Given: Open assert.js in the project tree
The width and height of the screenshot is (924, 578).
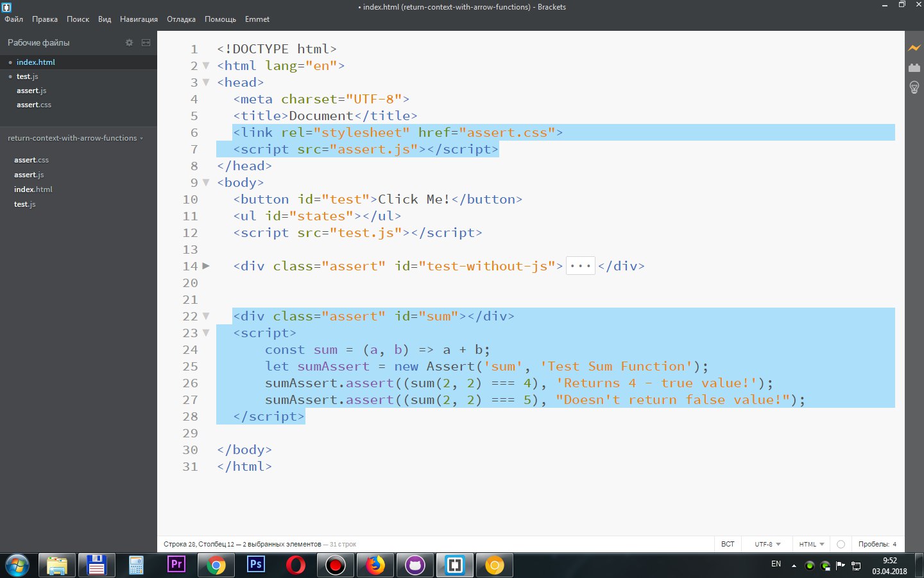Looking at the screenshot, I should coord(29,175).
